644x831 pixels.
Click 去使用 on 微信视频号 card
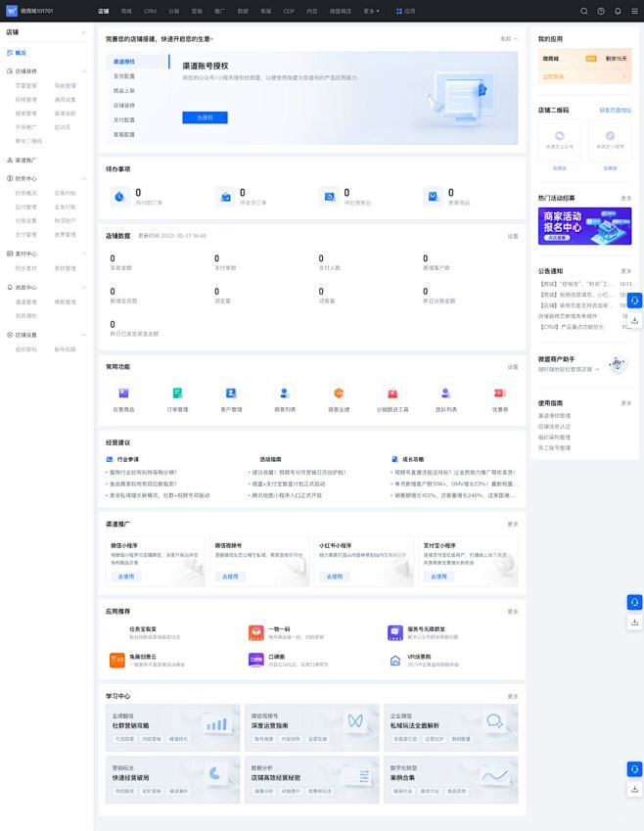tap(230, 577)
